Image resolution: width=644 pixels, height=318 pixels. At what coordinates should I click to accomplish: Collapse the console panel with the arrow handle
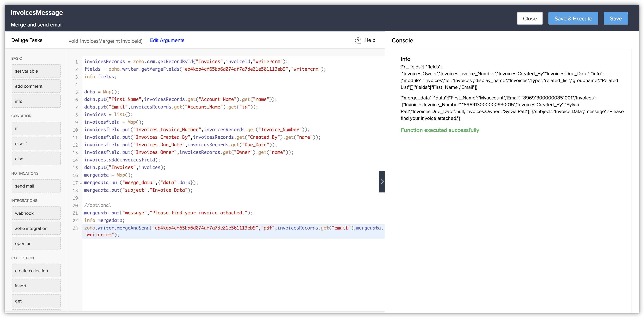(x=382, y=182)
